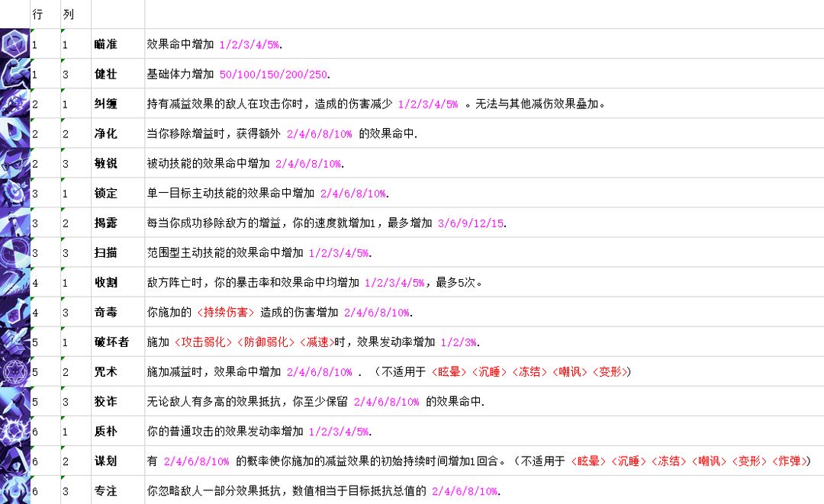This screenshot has width=824, height=504.
Task: Select the column number cell in 收割 row
Action: pos(76,282)
